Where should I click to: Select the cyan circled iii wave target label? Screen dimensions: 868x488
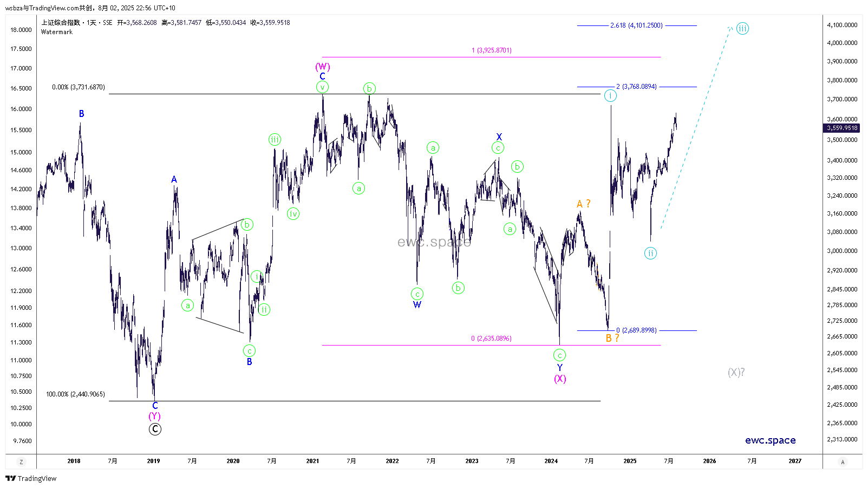[742, 29]
